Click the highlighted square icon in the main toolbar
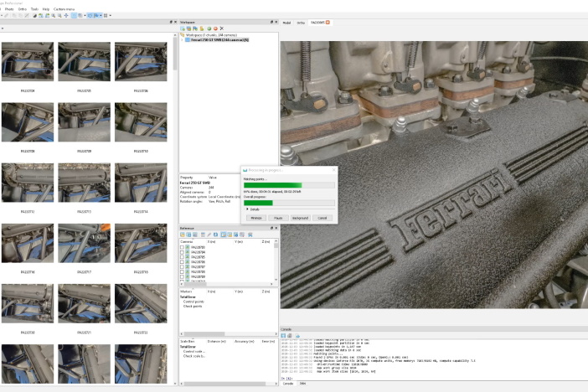This screenshot has height=392, width=588. coord(74,15)
